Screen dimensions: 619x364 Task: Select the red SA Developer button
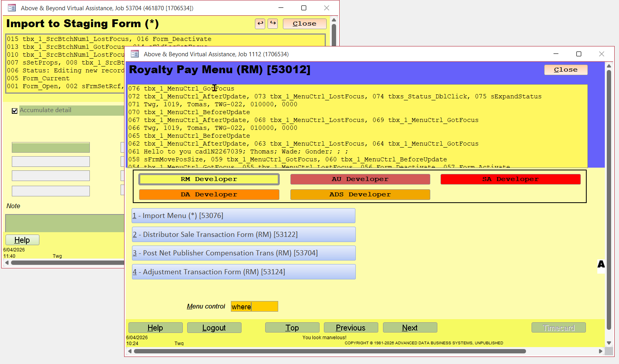point(510,179)
